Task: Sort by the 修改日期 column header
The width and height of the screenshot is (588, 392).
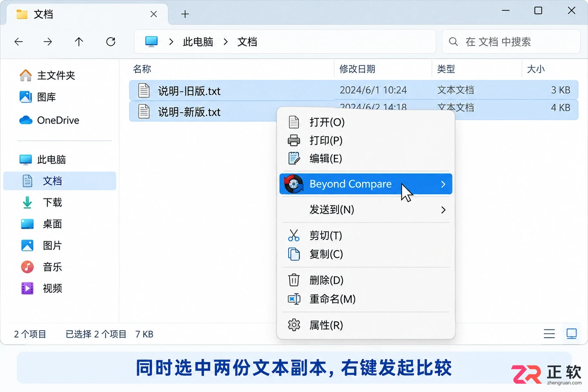Action: [357, 69]
